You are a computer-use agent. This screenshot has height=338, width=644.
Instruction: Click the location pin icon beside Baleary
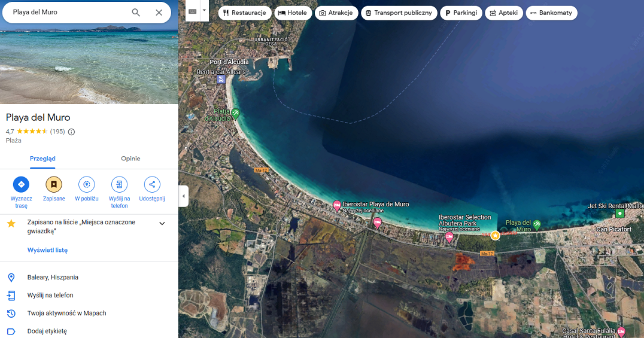[x=11, y=278]
